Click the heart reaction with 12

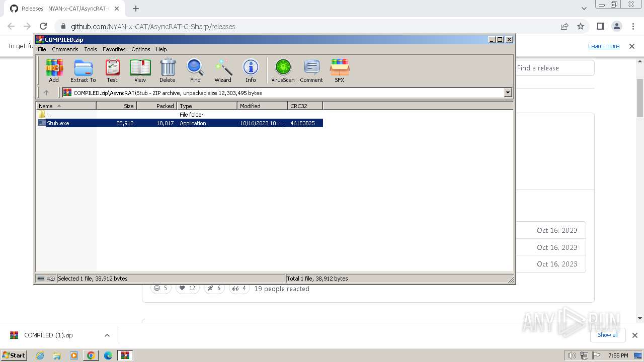click(x=187, y=288)
